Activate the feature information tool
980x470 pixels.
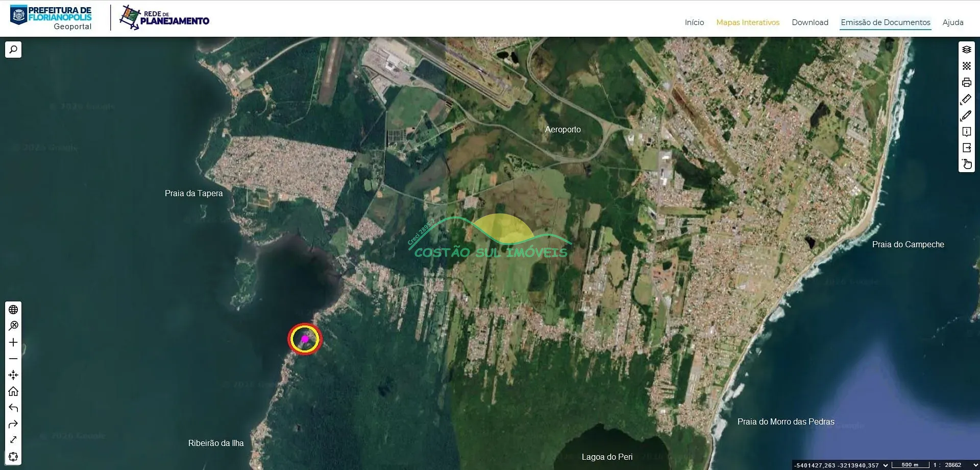(x=966, y=132)
